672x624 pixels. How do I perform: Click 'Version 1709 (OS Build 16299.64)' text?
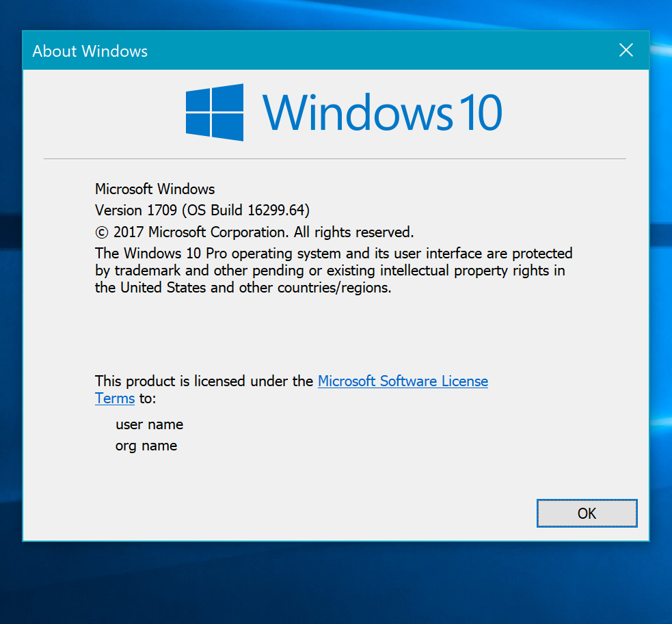click(x=202, y=211)
